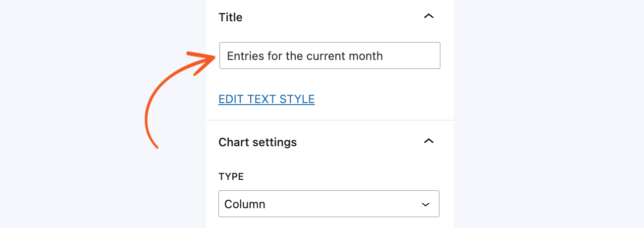This screenshot has height=228, width=644.
Task: Collapse the Chart settings chevron
Action: click(429, 142)
